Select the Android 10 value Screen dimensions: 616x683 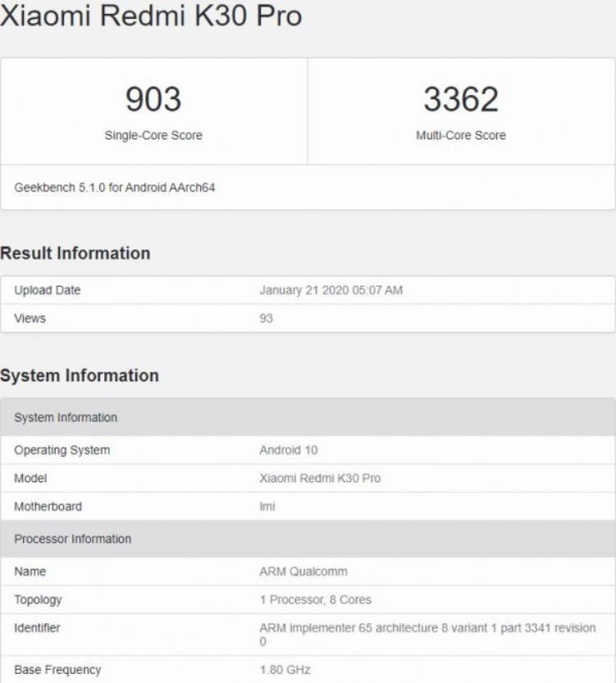point(289,450)
